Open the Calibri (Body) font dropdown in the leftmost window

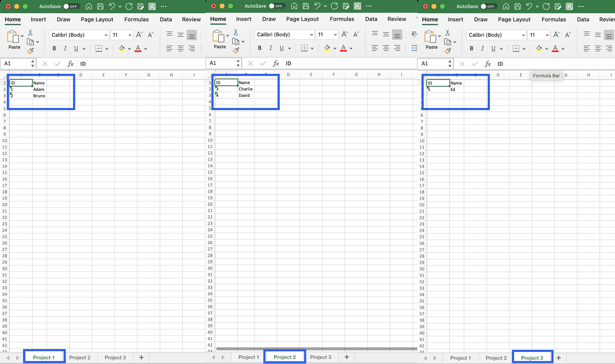click(x=106, y=35)
